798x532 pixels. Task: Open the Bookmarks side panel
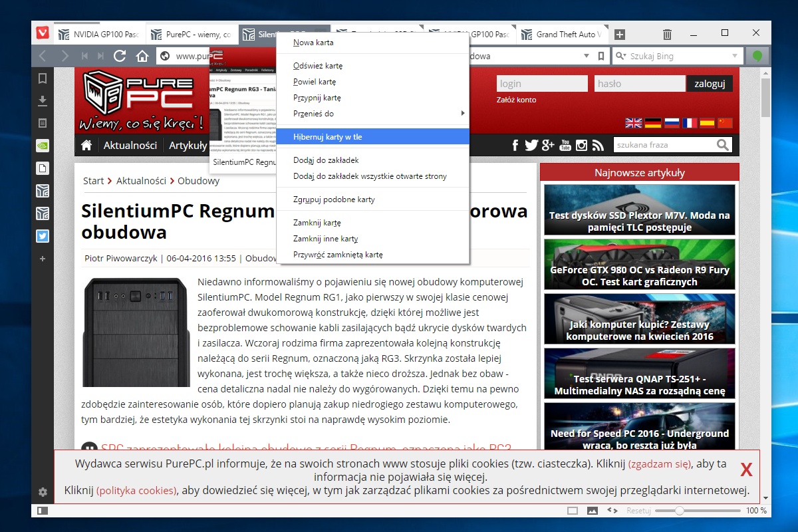pos(43,78)
